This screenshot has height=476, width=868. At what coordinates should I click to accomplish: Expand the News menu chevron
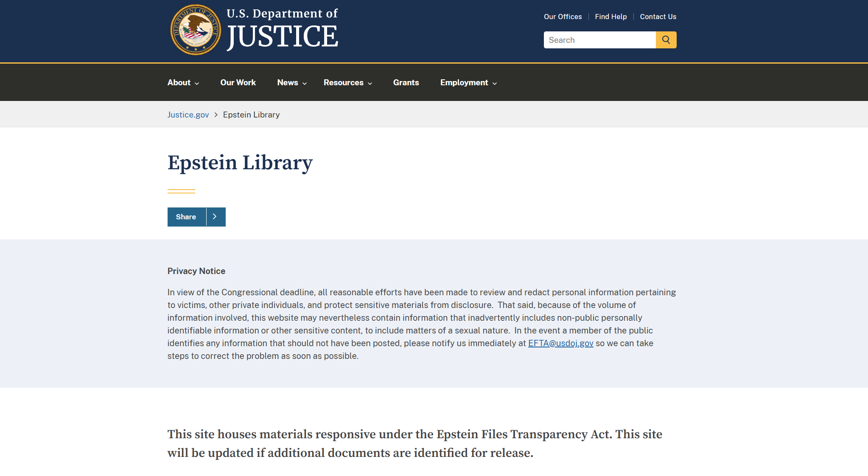[305, 84]
